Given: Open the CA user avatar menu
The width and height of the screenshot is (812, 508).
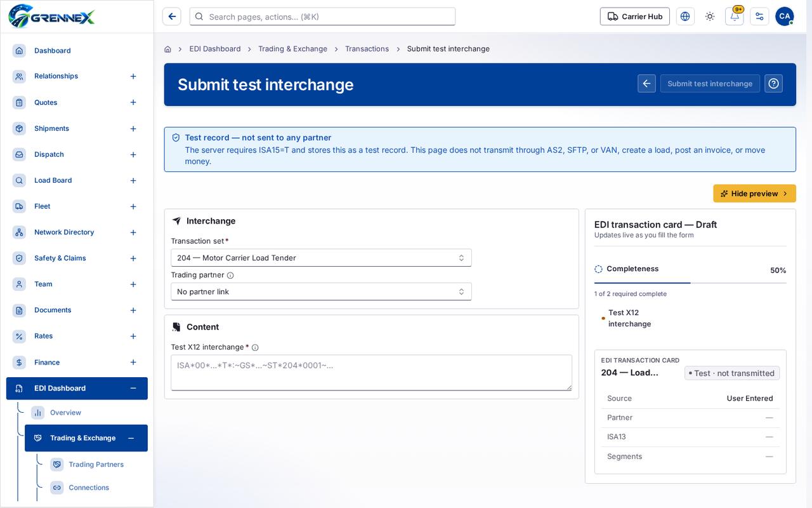Looking at the screenshot, I should [784, 17].
